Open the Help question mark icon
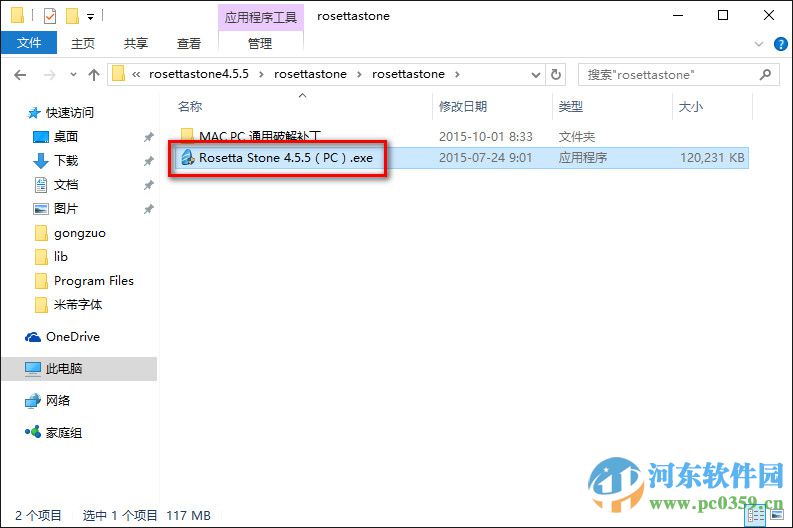793x528 pixels. pyautogui.click(x=780, y=44)
